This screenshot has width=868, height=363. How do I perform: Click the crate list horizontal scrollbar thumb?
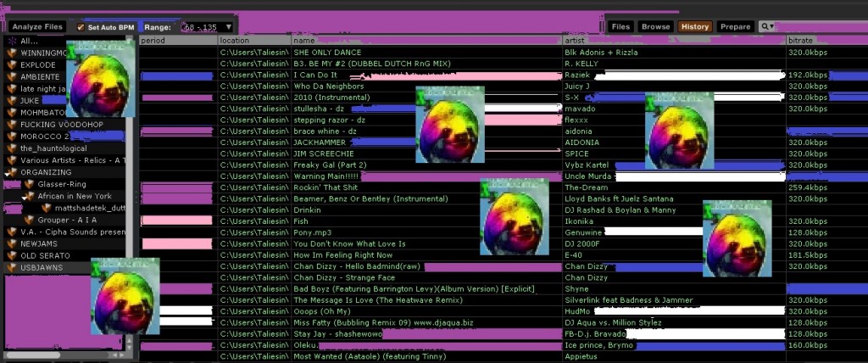click(x=33, y=355)
